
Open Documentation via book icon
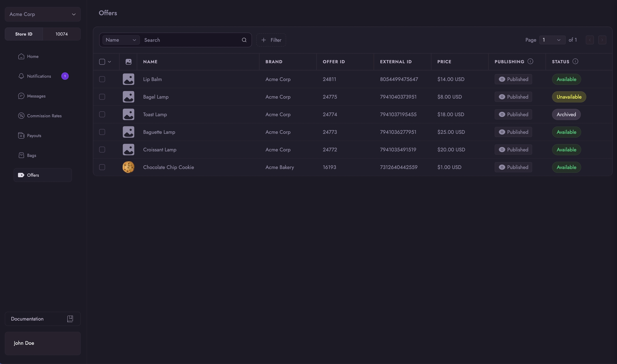(70, 319)
